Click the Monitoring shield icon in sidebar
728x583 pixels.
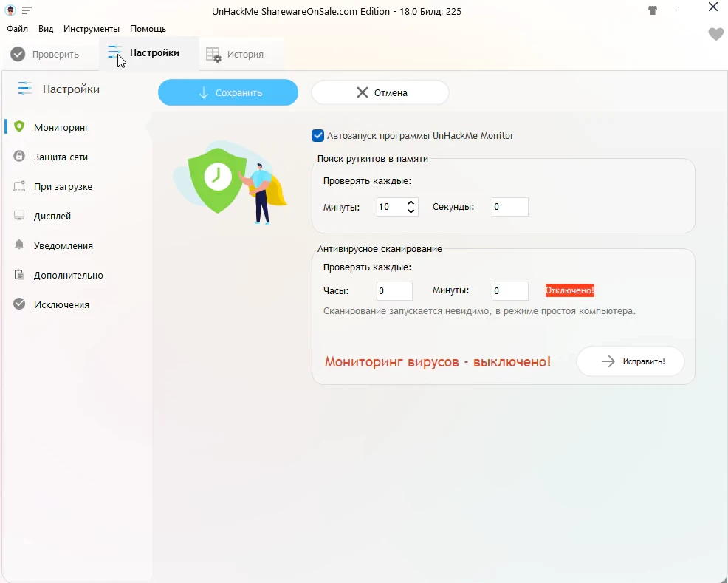(x=19, y=127)
